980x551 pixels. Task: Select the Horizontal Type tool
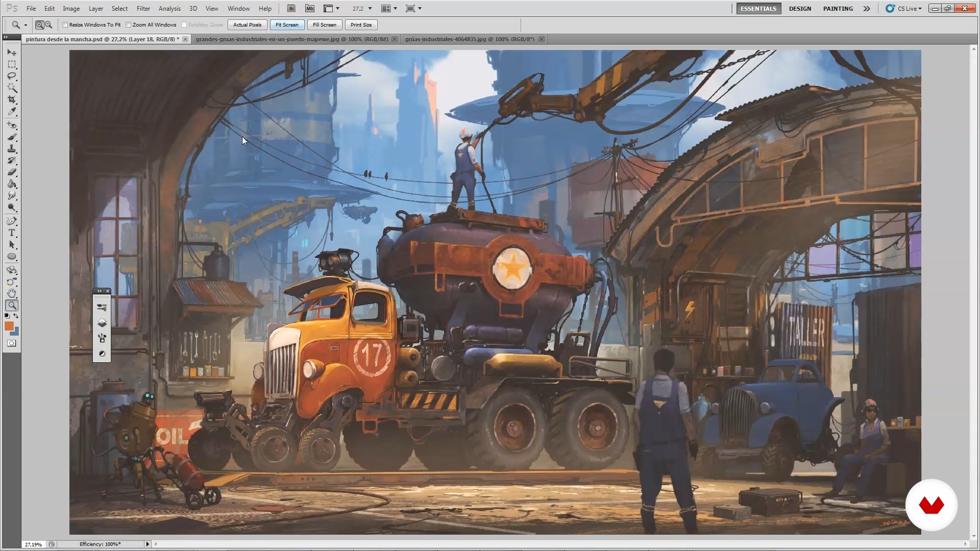pos(12,233)
